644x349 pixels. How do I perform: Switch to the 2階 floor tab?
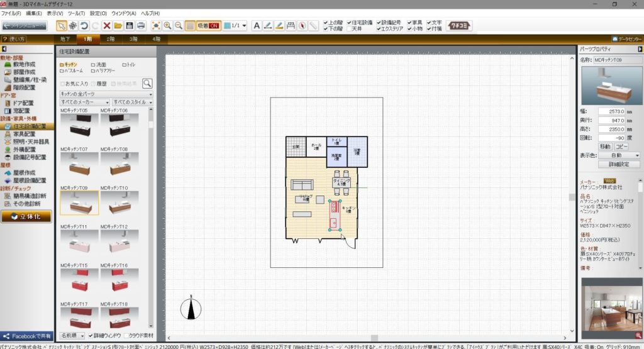click(111, 39)
